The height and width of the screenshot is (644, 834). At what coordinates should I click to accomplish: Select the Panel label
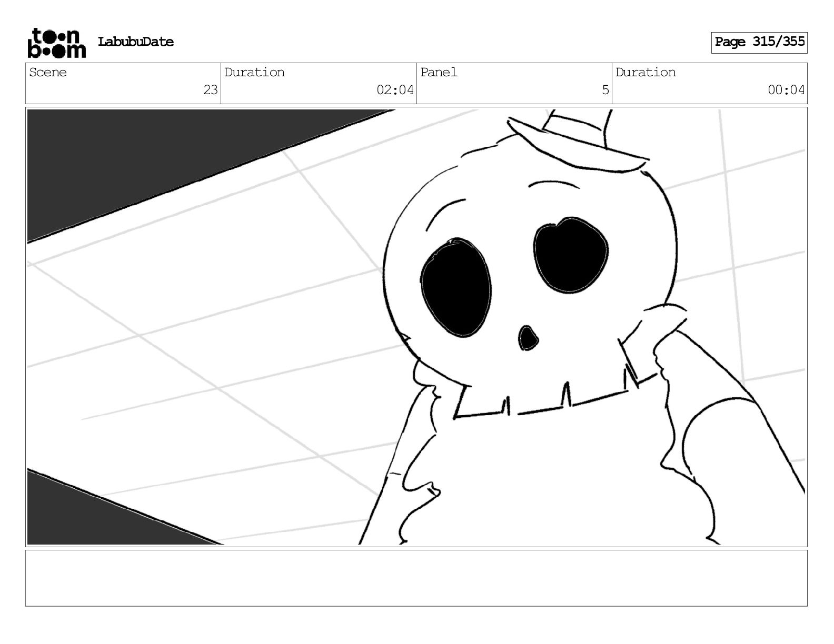439,73
